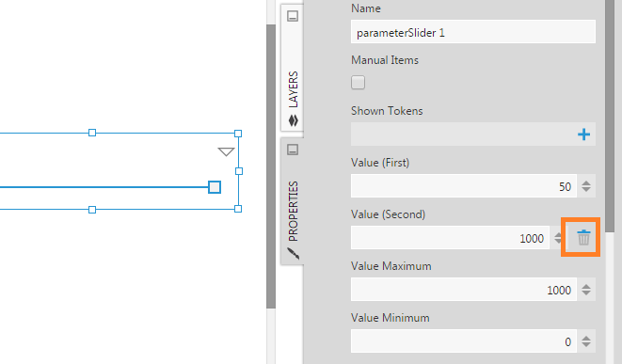Click the slider handle on canvas
The height and width of the screenshot is (364, 622).
215,187
